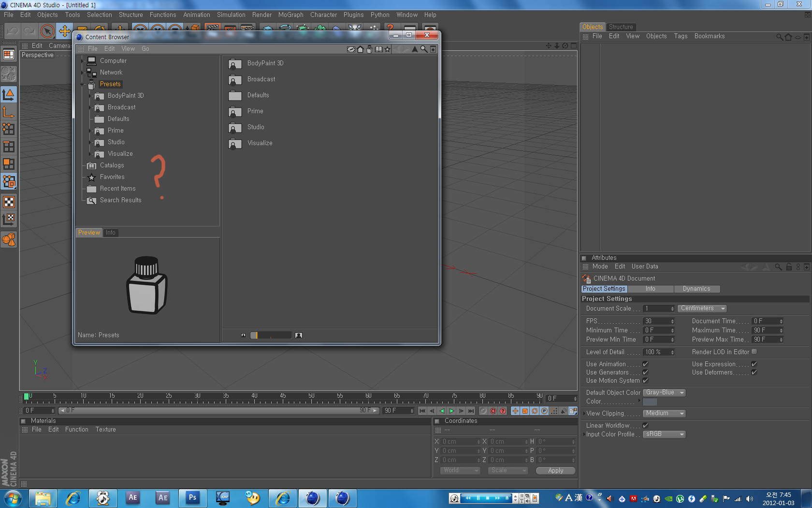Image resolution: width=812 pixels, height=508 pixels.
Task: Switch to the Dynamics tab in Attributes
Action: click(x=696, y=289)
